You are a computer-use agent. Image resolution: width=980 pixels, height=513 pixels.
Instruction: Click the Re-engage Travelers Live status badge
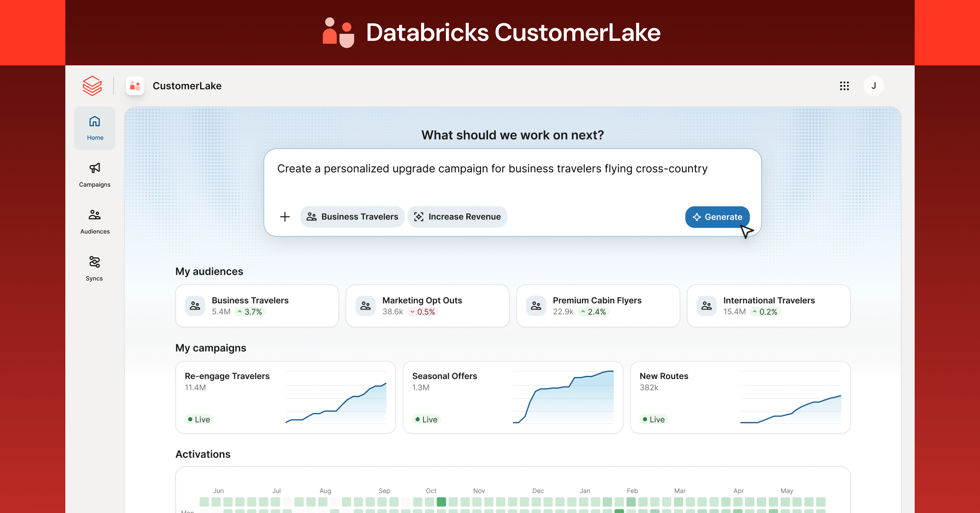click(199, 419)
